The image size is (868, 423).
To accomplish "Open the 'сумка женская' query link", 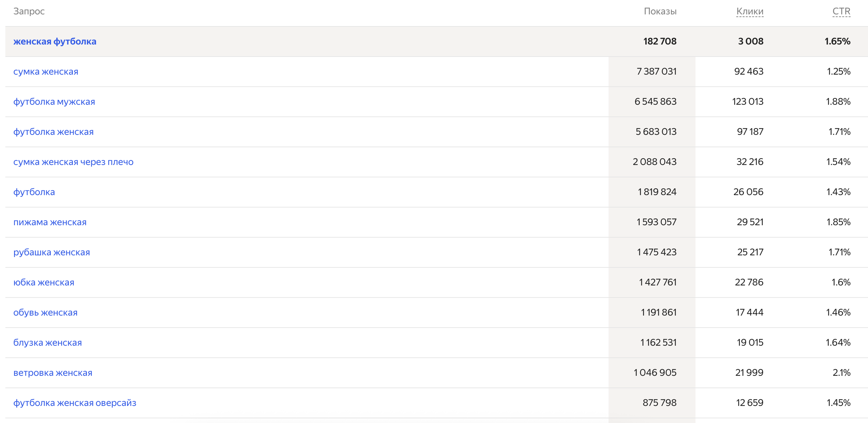I will coord(45,72).
